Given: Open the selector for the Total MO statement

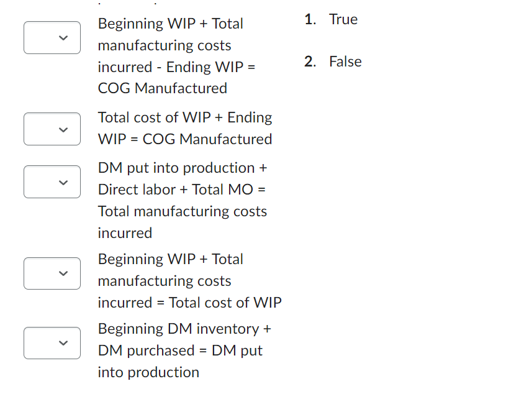Looking at the screenshot, I should point(52,181).
